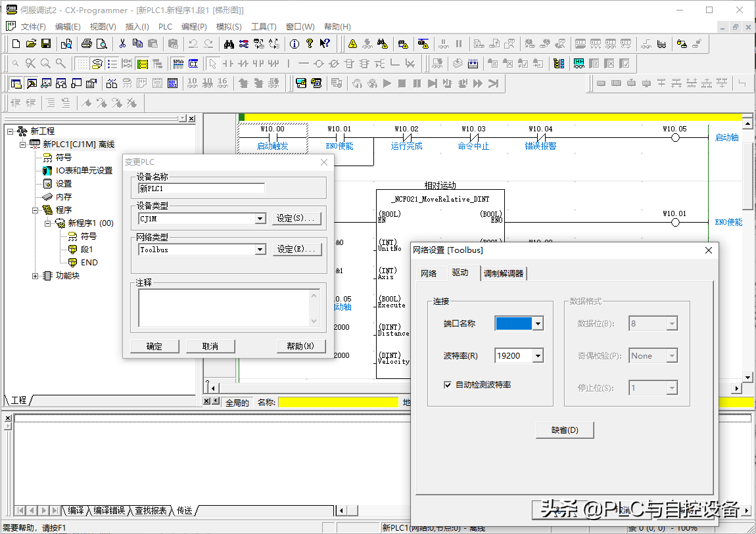This screenshot has width=756, height=534.
Task: Expand the 功能块 tree node
Action: pyautogui.click(x=35, y=276)
